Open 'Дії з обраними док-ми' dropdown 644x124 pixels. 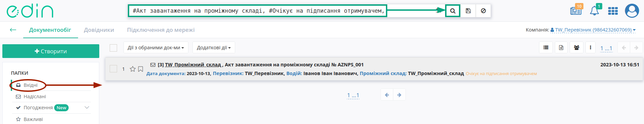(156, 48)
